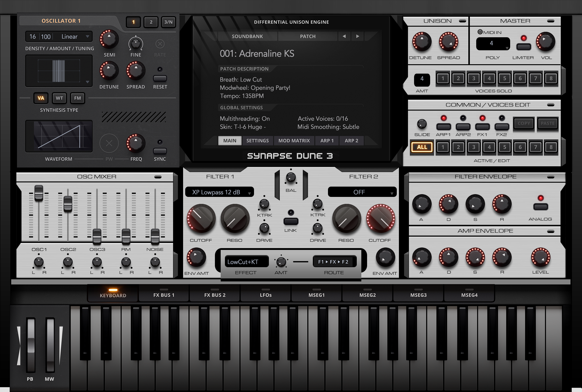
Task: Toggle the ARP1 button
Action: coord(443,127)
